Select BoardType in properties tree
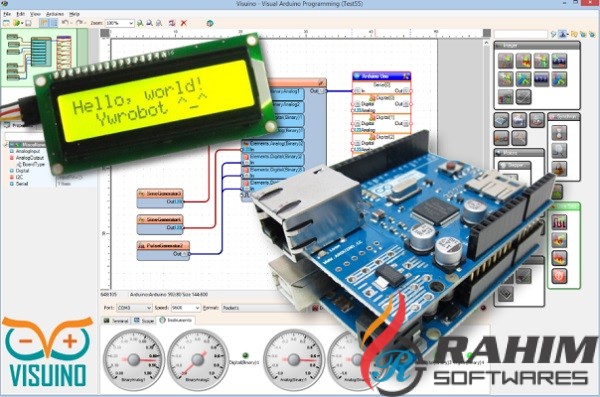Viewport: 600px width, 397px height. (33, 164)
